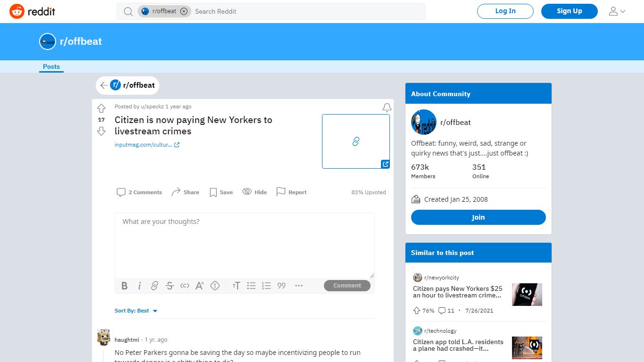Viewport: 644px width, 362px height.
Task: Apply italic formatting in comment editor
Action: click(140, 286)
